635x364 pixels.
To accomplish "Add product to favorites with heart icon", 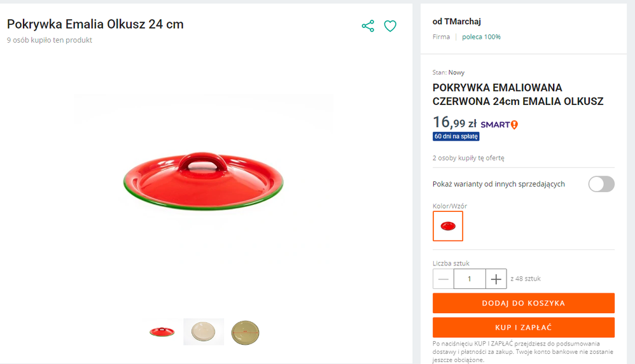I will [x=390, y=26].
